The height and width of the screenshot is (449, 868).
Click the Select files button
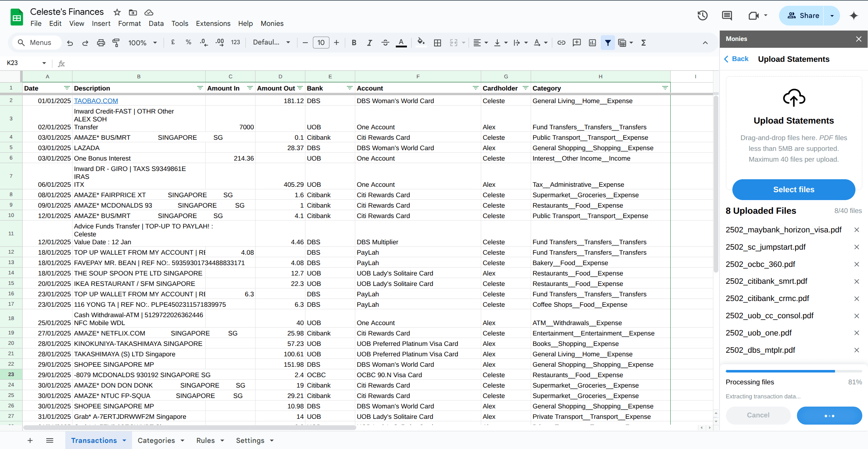coord(793,190)
